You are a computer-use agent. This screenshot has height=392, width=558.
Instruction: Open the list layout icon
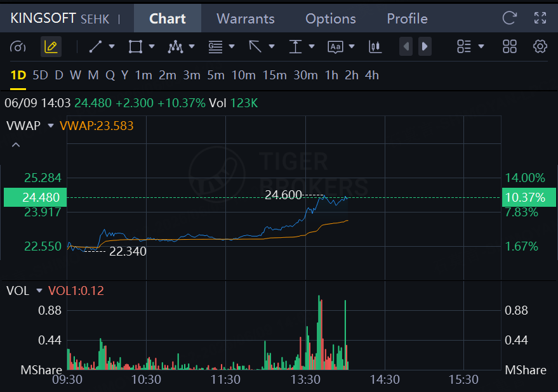tap(464, 46)
